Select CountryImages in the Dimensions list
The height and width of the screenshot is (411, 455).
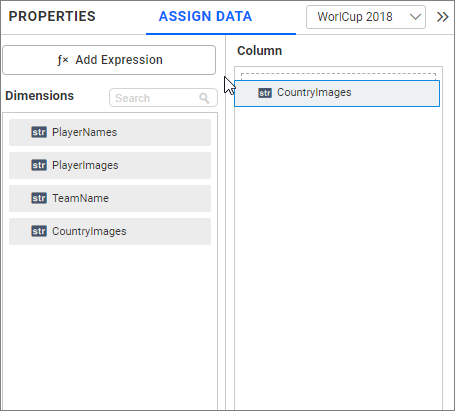pos(110,231)
